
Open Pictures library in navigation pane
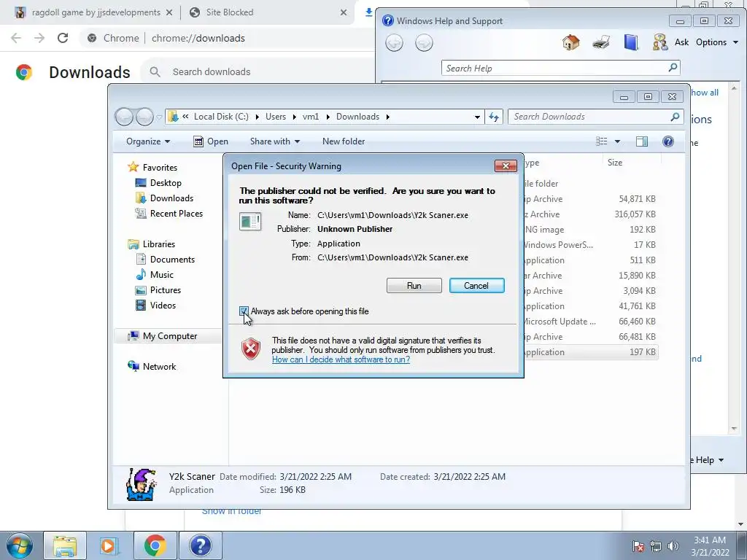coord(166,290)
